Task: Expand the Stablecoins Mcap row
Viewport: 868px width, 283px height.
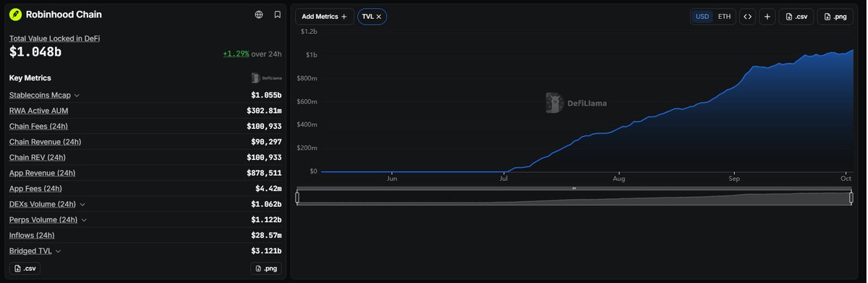Action: click(77, 96)
